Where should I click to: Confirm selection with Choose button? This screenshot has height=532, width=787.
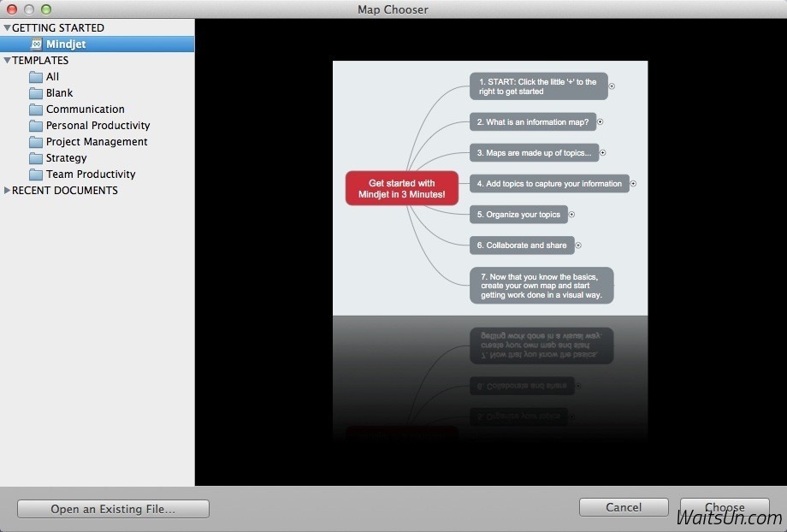725,507
